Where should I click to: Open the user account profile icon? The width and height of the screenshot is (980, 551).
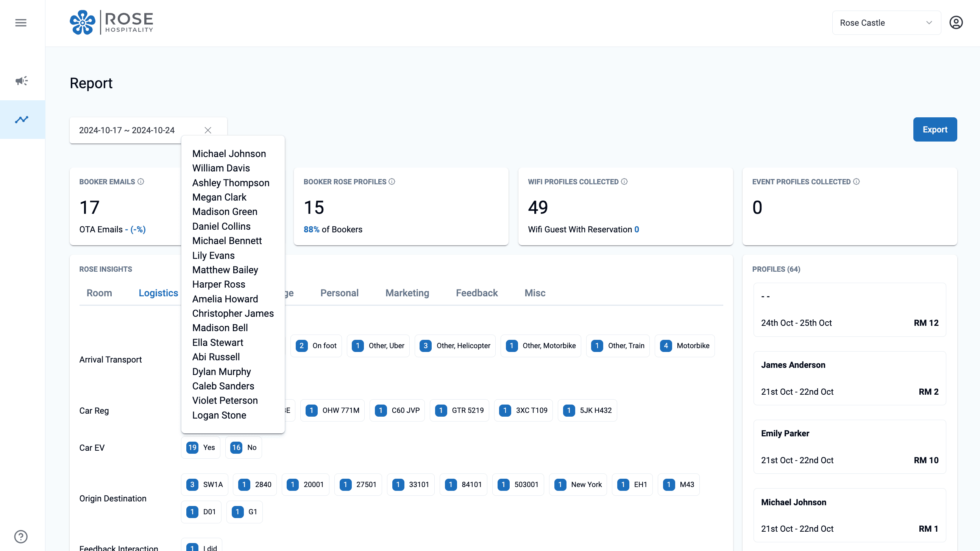tap(956, 23)
